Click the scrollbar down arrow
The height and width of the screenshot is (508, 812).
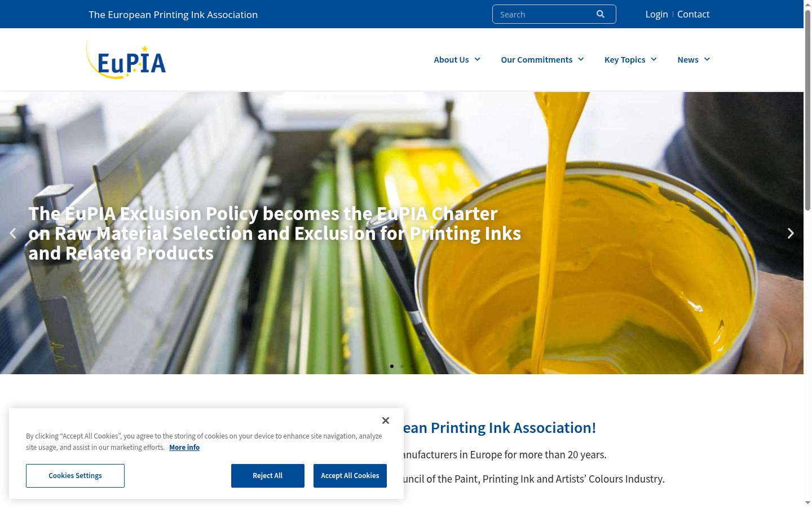click(x=807, y=502)
